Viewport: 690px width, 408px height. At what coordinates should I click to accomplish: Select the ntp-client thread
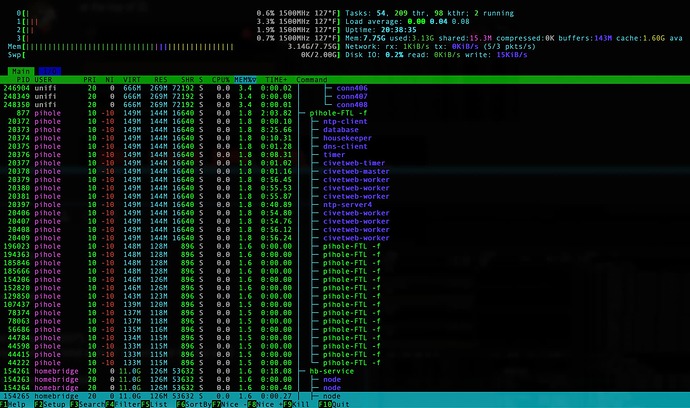coord(345,121)
